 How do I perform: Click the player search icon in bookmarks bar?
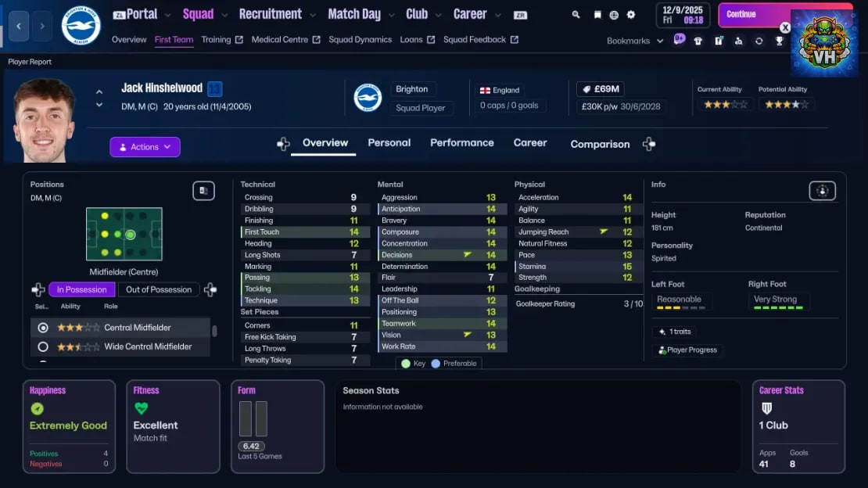click(738, 41)
